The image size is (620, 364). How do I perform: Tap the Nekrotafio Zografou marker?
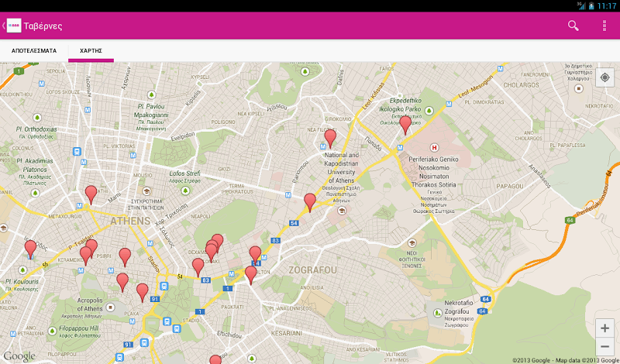(437, 313)
